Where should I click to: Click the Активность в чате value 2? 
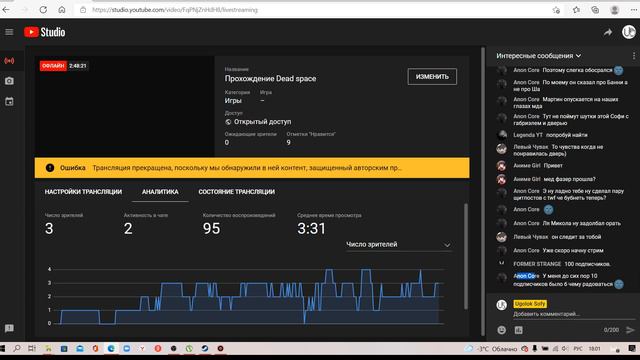pos(128,229)
